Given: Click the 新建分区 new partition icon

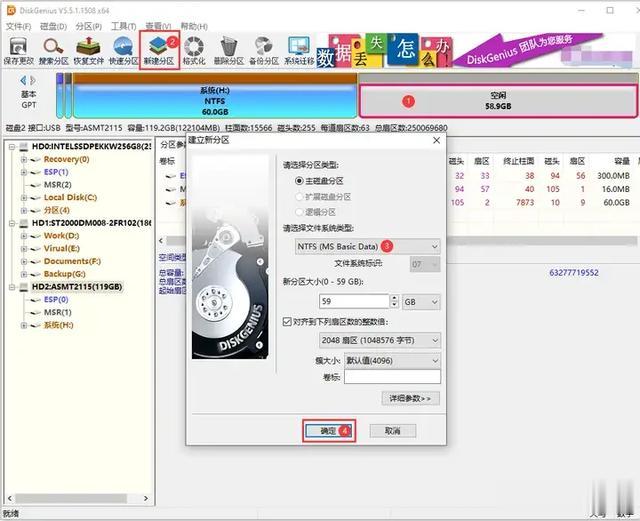Looking at the screenshot, I should [x=159, y=51].
